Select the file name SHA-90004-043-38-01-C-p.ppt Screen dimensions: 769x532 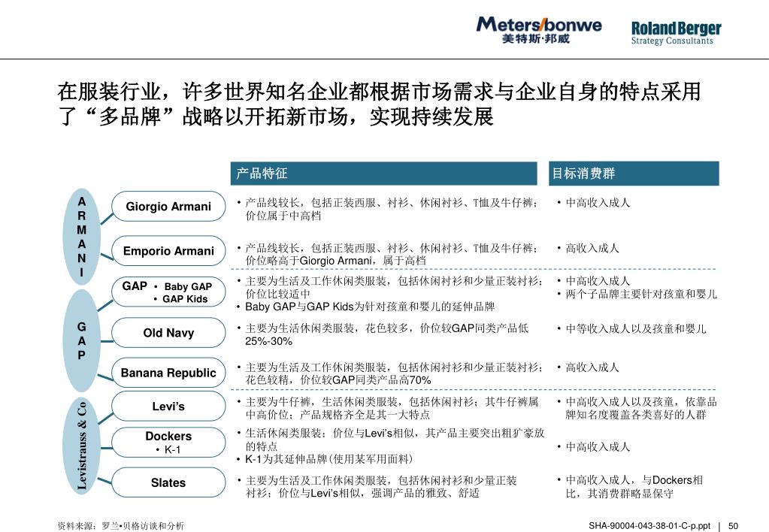tap(649, 526)
